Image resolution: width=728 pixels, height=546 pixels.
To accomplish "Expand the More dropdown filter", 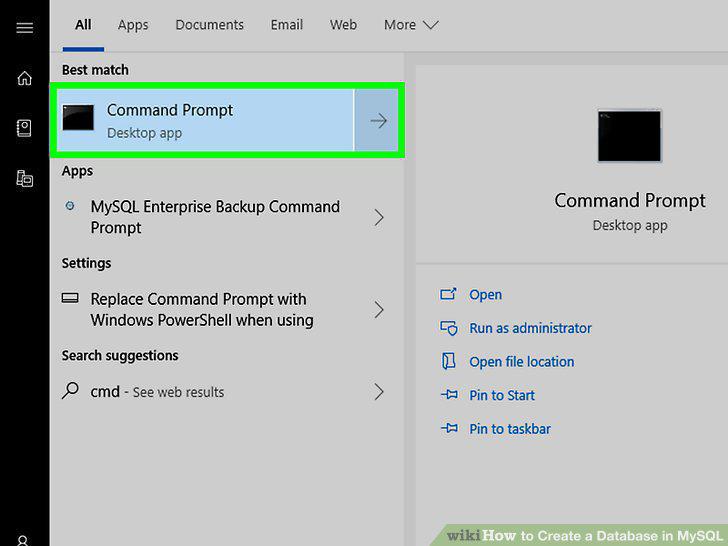I will coord(411,25).
